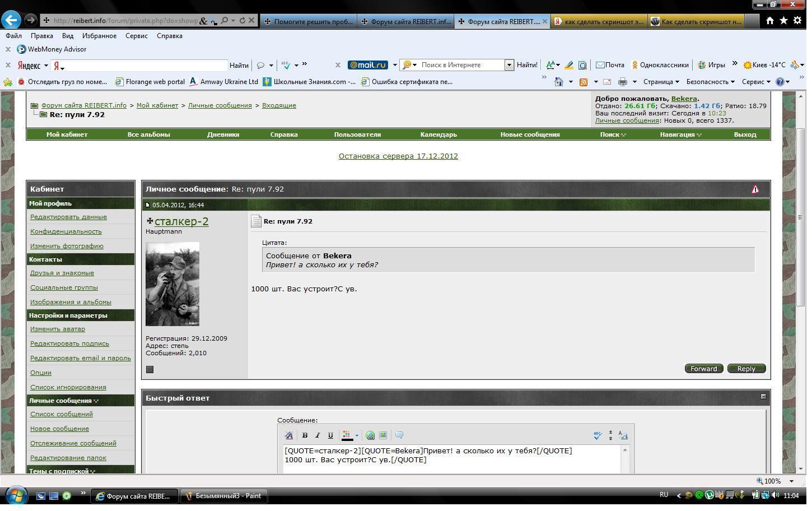812x511 pixels.
Task: Open the Избранное menu
Action: pos(99,36)
